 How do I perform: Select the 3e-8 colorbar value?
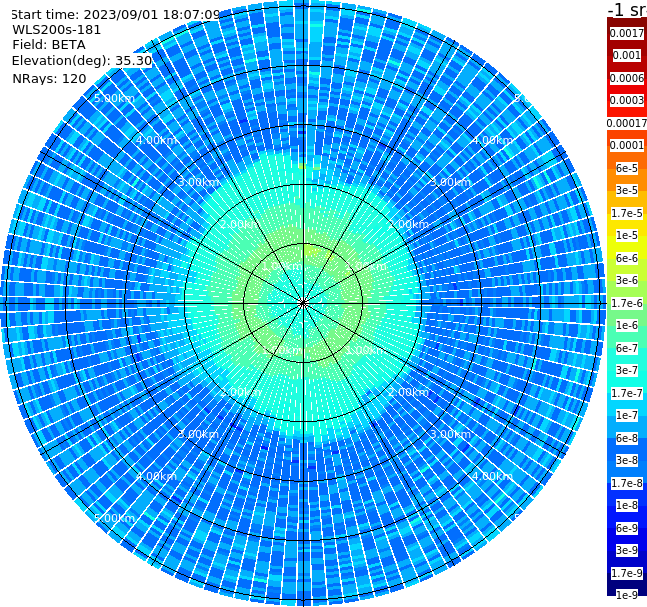(x=627, y=460)
